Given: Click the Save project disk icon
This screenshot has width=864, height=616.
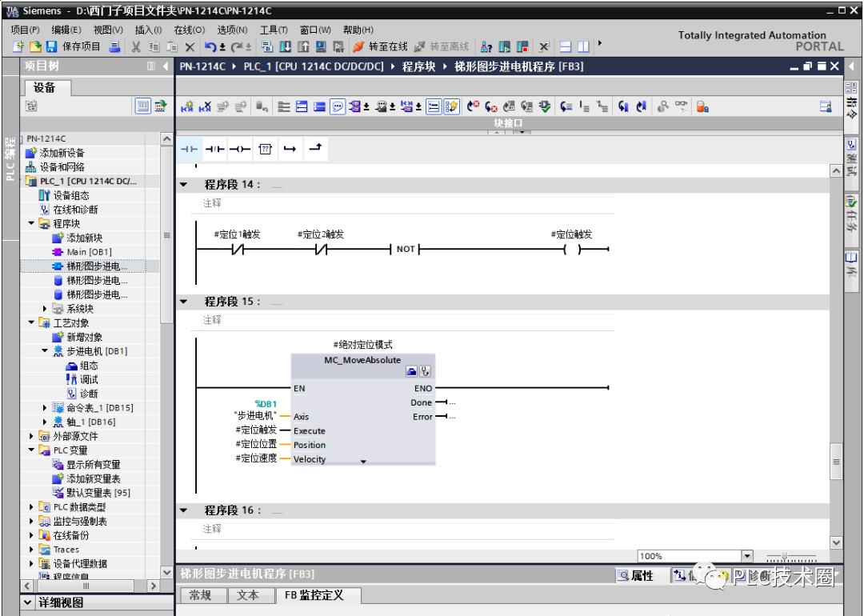Looking at the screenshot, I should point(52,47).
